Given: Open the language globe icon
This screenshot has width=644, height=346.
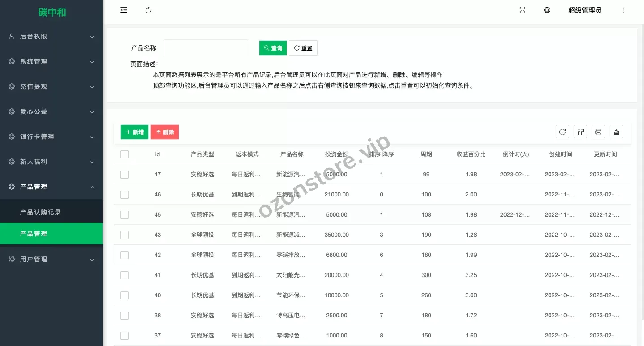Looking at the screenshot, I should point(547,10).
